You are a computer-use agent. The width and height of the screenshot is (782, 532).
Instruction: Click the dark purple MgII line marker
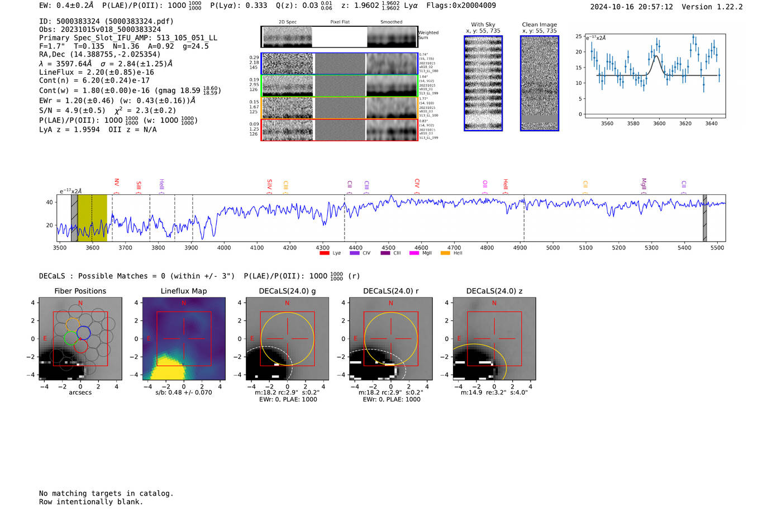coord(643,184)
